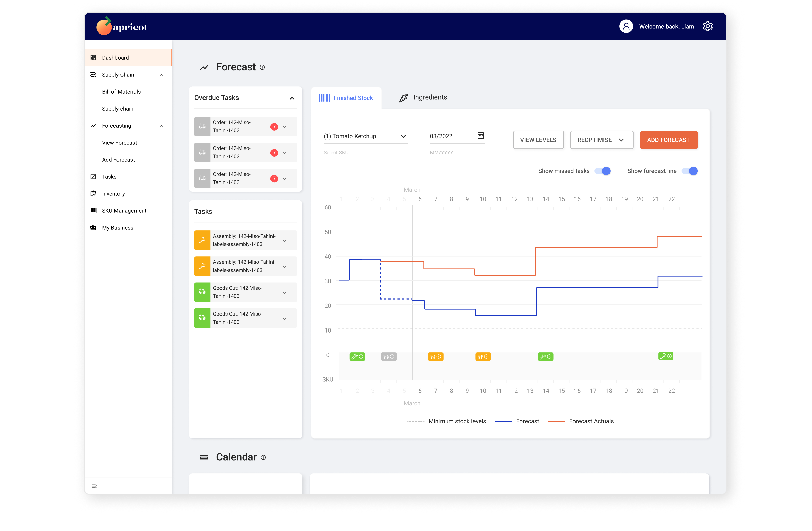Click the Add Forecast orange button
Image resolution: width=812 pixels, height=531 pixels.
tap(668, 140)
